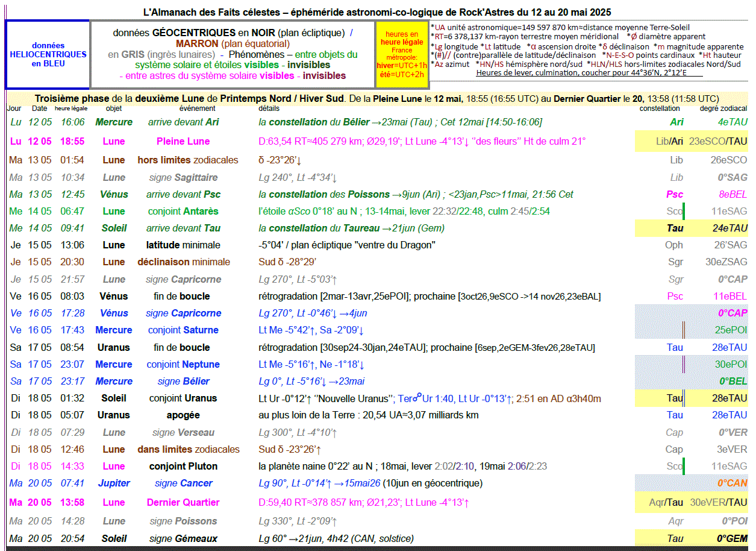Select the "0°BEL" zodiac degree
756x551 pixels.
point(733,381)
